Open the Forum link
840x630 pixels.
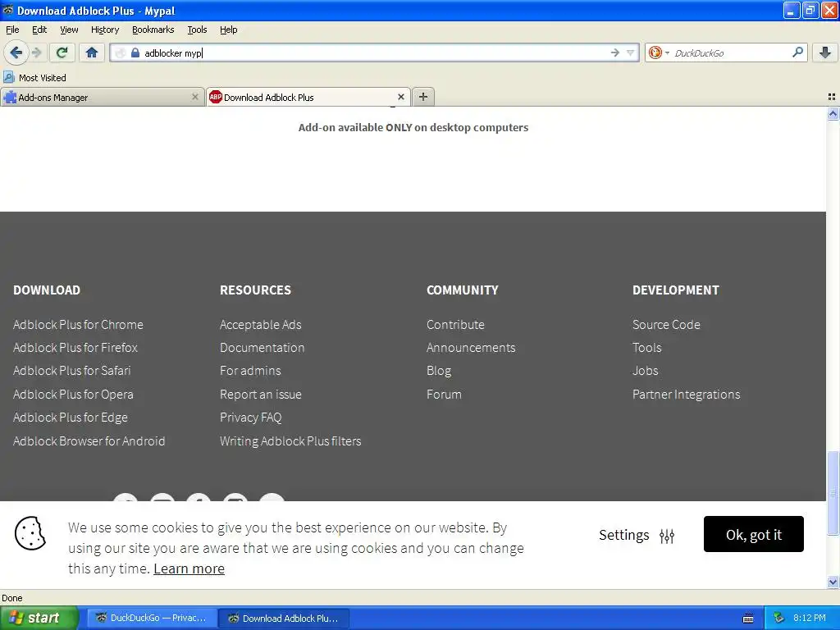(444, 395)
